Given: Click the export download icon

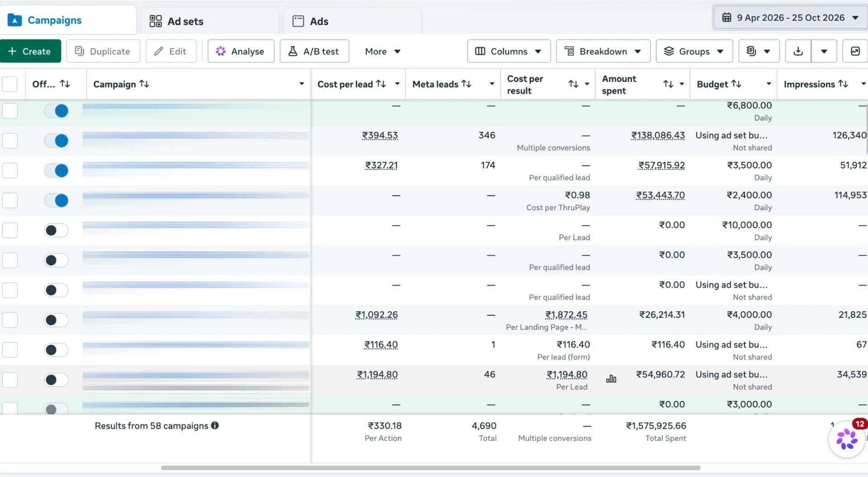Looking at the screenshot, I should [x=798, y=51].
